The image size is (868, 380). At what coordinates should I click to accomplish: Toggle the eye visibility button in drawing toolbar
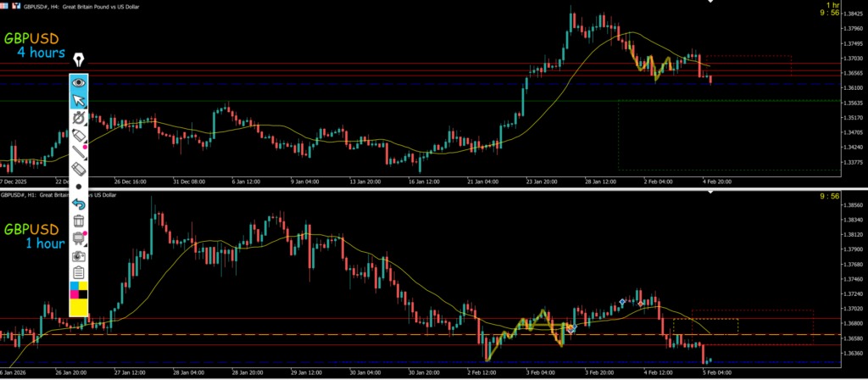point(79,83)
